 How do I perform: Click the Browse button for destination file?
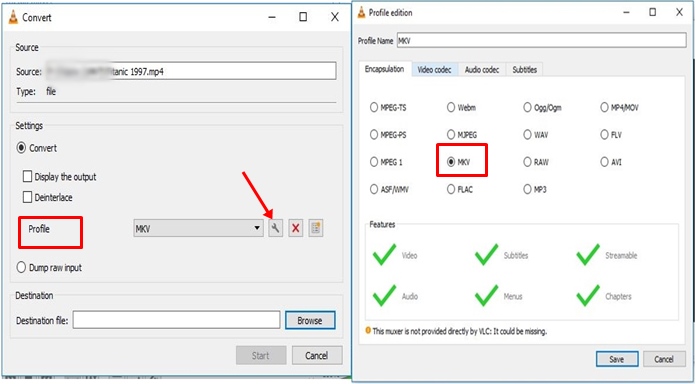coord(310,320)
